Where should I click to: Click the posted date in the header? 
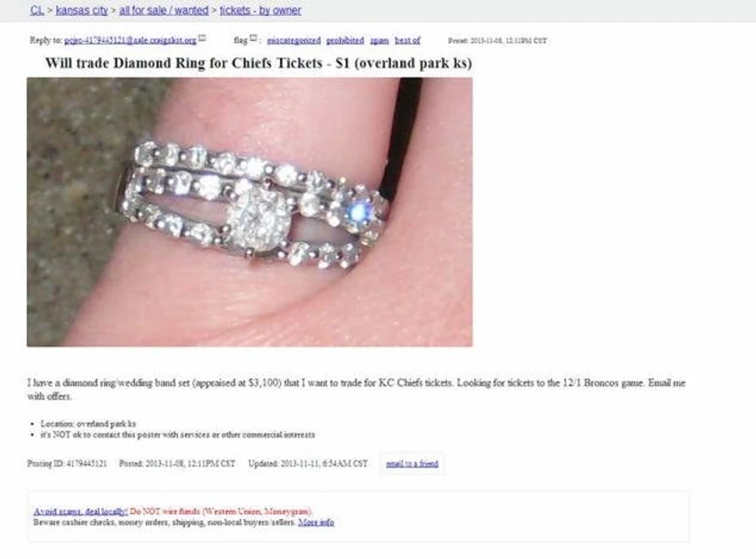pyautogui.click(x=497, y=41)
